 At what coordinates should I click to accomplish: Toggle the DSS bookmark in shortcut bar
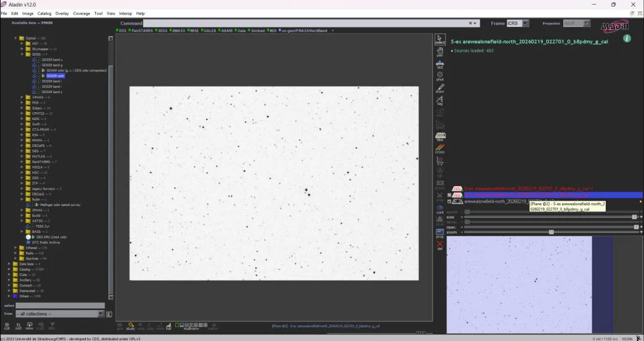coord(121,30)
